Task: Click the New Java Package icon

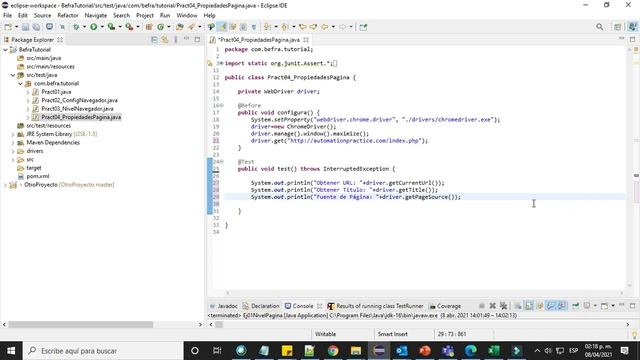Action: (x=149, y=27)
